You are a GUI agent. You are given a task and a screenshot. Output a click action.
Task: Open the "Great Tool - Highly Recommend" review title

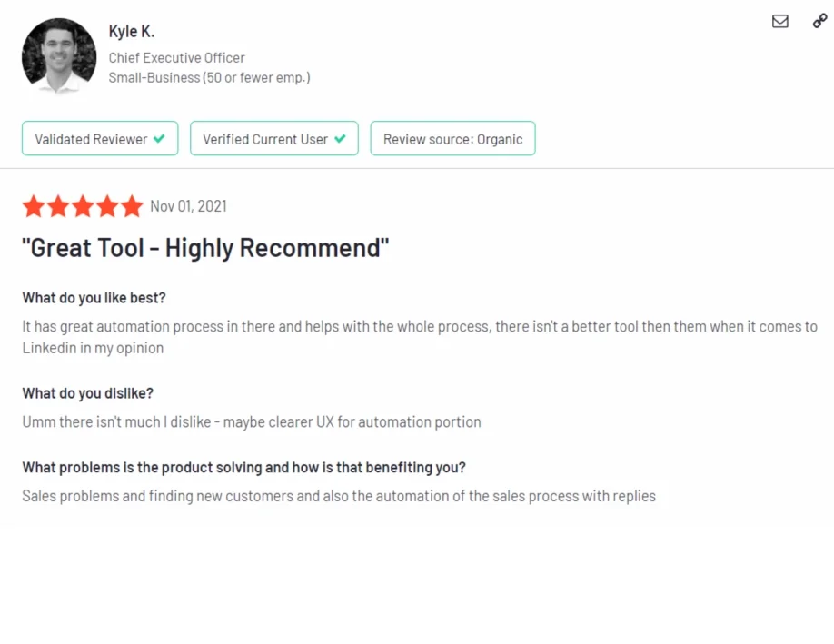pos(205,248)
